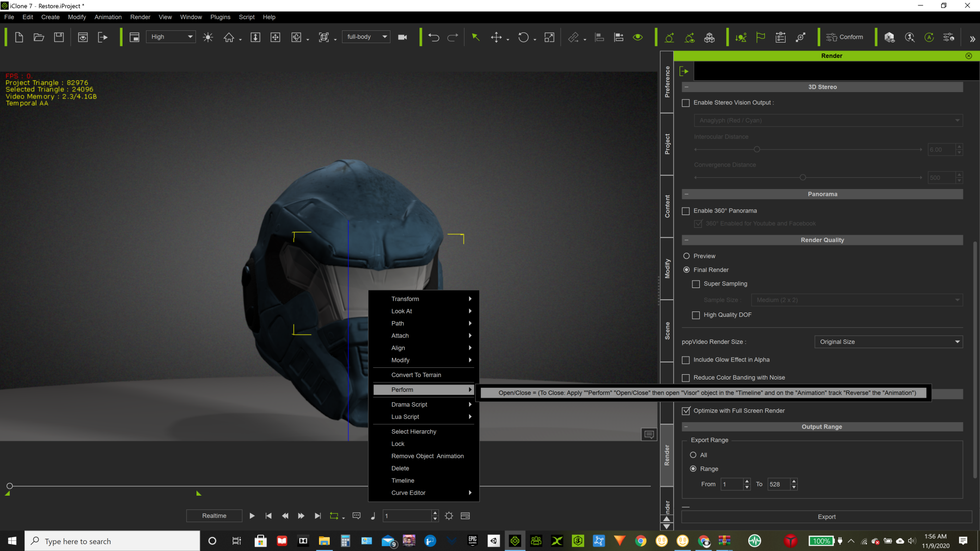This screenshot has width=980, height=551.
Task: Select the Range export radio button
Action: click(693, 469)
